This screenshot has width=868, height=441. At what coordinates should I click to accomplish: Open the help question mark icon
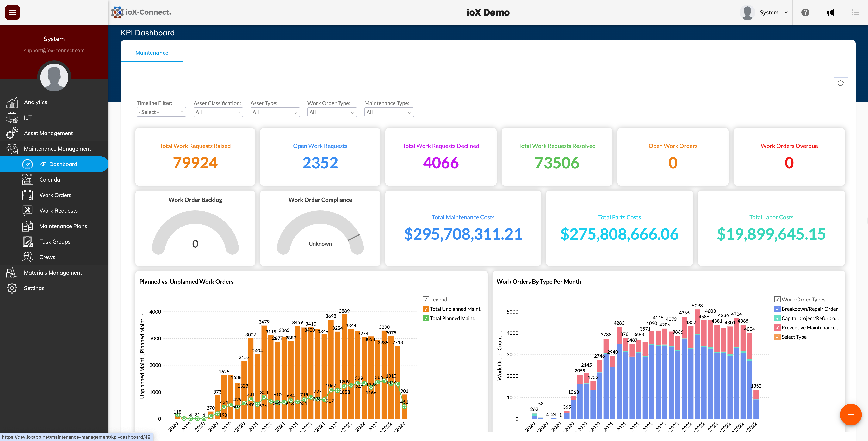pos(805,12)
